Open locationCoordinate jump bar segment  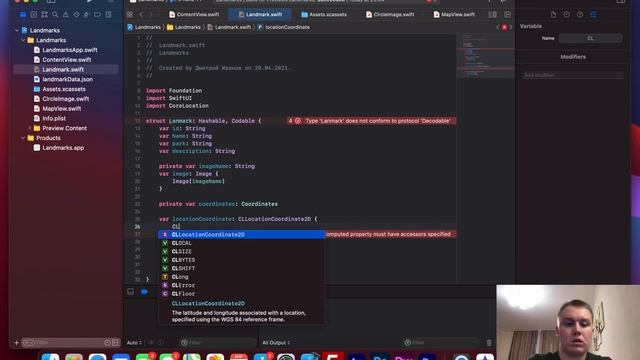(x=284, y=27)
